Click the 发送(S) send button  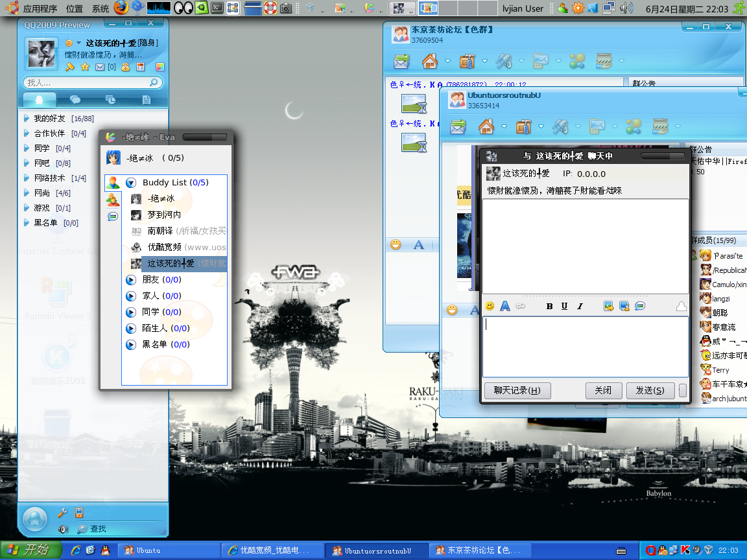[x=650, y=390]
